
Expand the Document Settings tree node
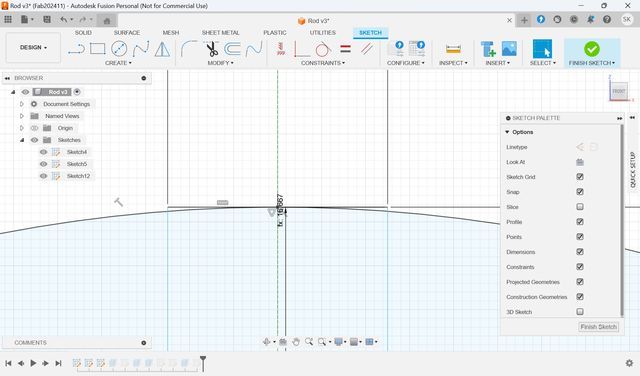point(22,104)
